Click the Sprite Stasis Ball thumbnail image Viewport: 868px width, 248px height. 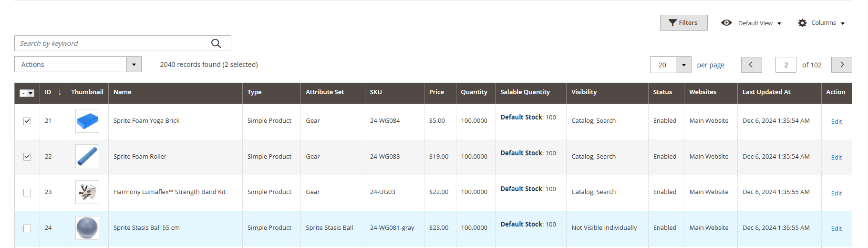(x=87, y=228)
